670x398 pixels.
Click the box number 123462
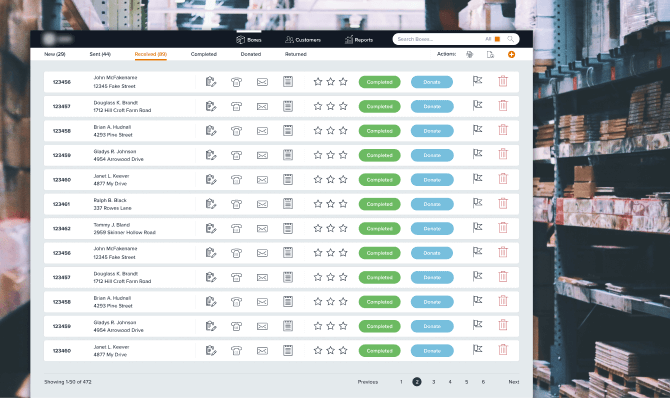(x=62, y=229)
